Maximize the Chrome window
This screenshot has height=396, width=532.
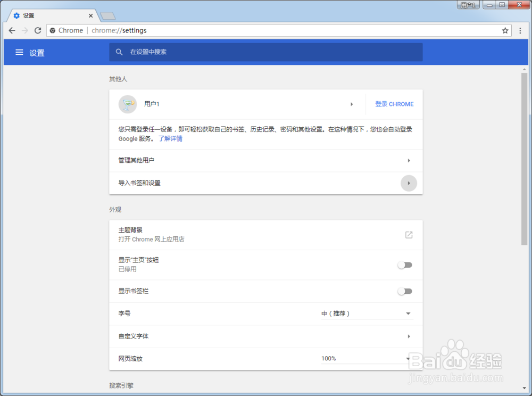tap(502, 5)
